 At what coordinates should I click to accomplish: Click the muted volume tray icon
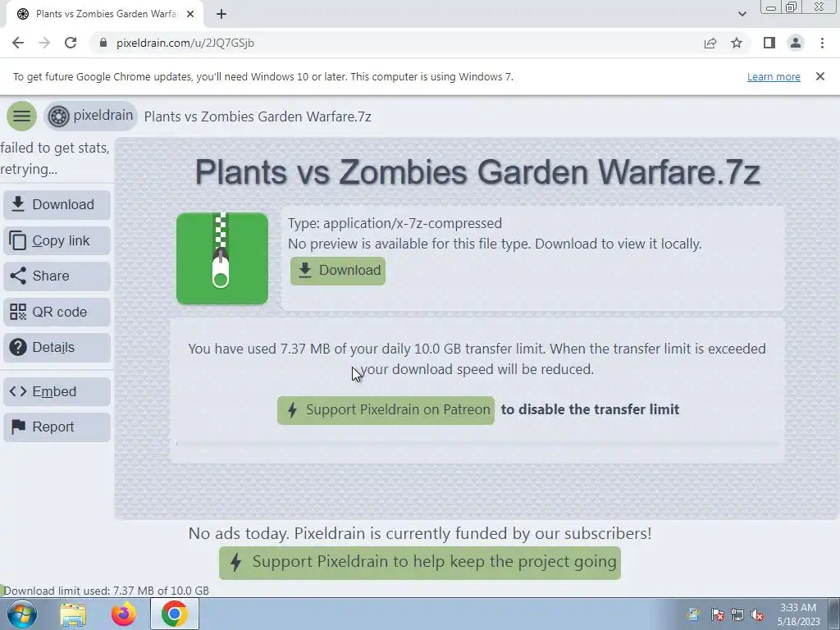point(757,615)
